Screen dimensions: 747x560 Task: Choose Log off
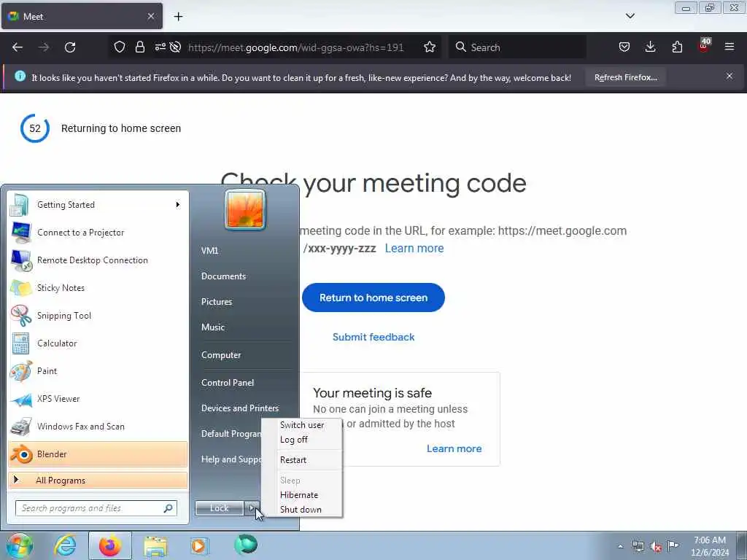293,440
